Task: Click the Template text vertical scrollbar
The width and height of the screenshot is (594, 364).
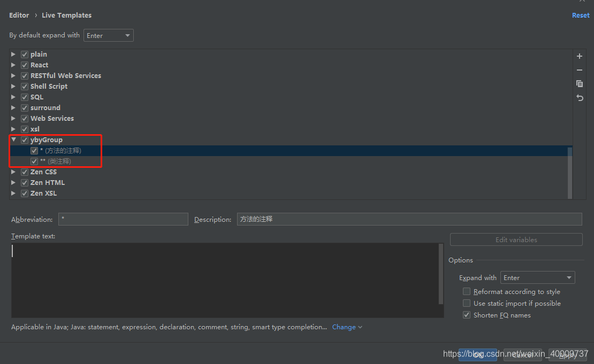Action: [441, 274]
